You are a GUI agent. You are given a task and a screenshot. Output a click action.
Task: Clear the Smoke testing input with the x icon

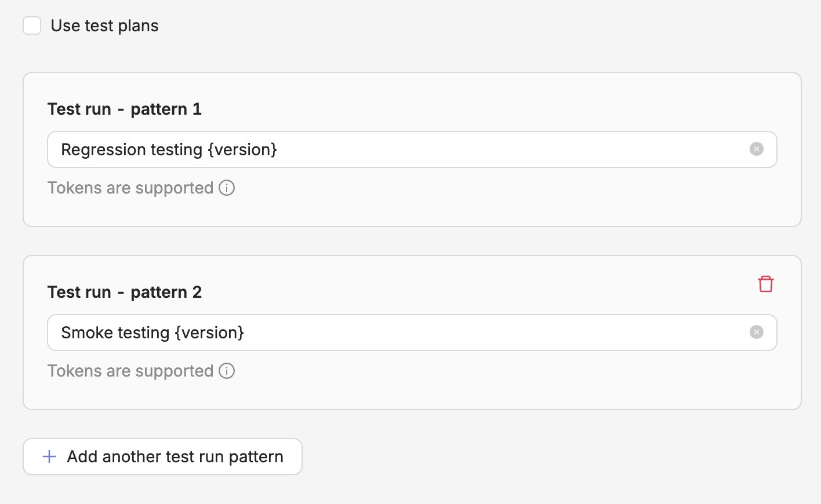click(x=757, y=332)
